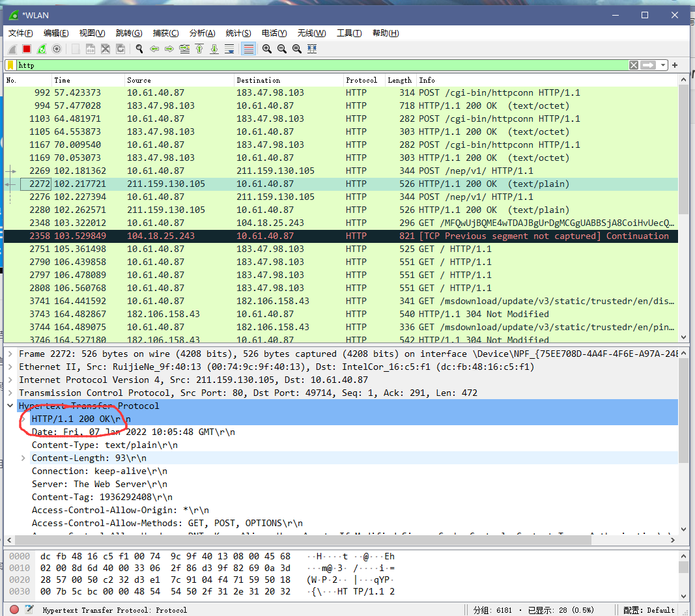Viewport: 695px width, 616px height.
Task: Open the find packet tool
Action: click(x=139, y=48)
